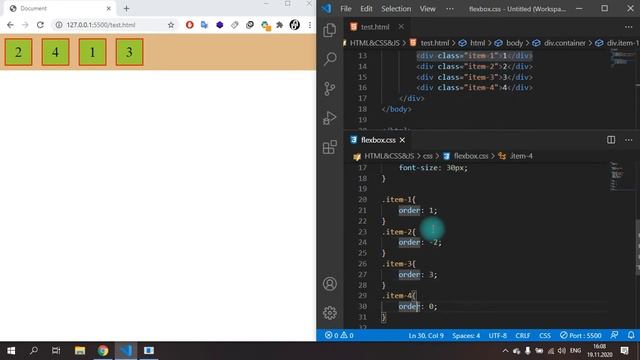Open the overflow menu after View

click(450, 9)
